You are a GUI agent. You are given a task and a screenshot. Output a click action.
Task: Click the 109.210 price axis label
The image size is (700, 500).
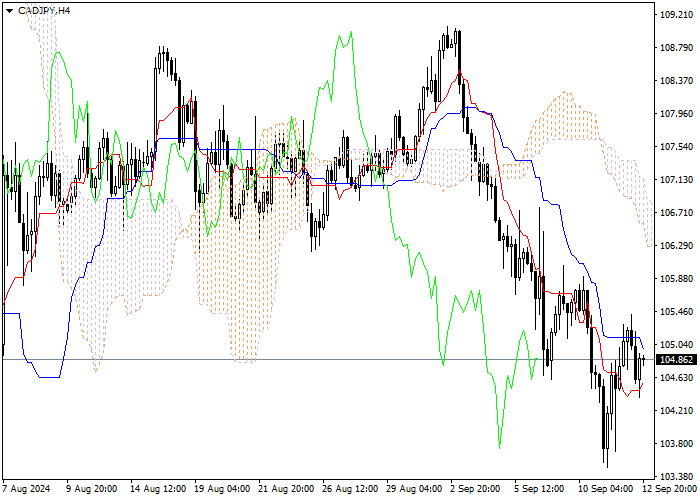coord(676,15)
